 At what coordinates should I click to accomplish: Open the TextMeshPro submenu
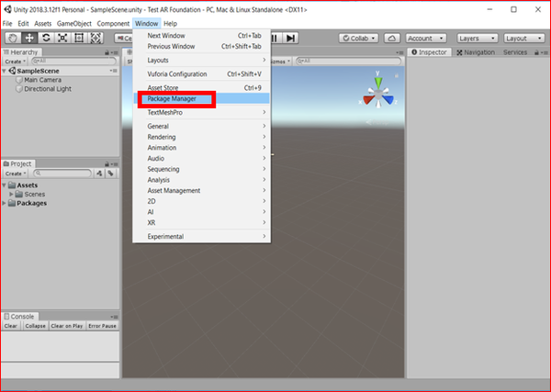(x=201, y=112)
